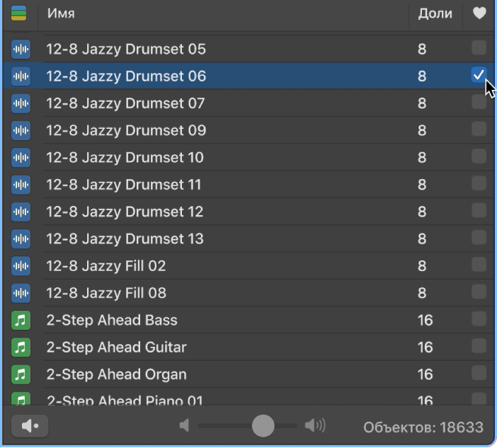Click audio loop icon for Jazzy Drumset 05
Viewport: 497px width, 448px height.
[x=21, y=50]
